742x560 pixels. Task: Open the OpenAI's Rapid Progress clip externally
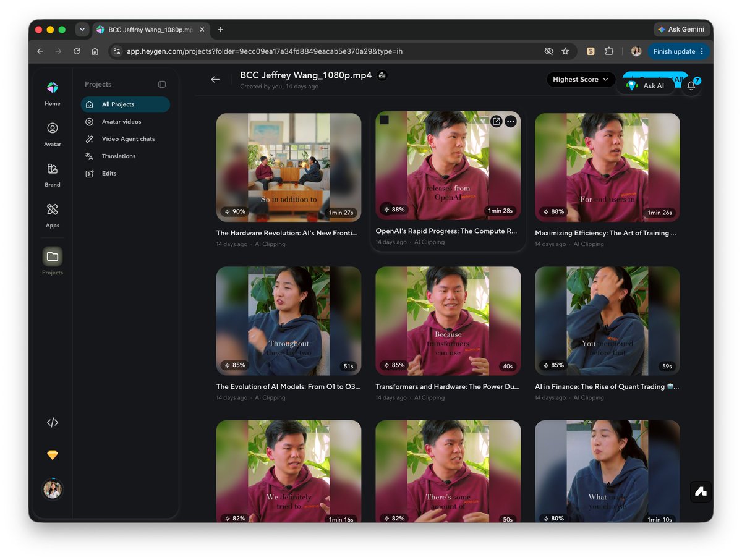point(497,121)
